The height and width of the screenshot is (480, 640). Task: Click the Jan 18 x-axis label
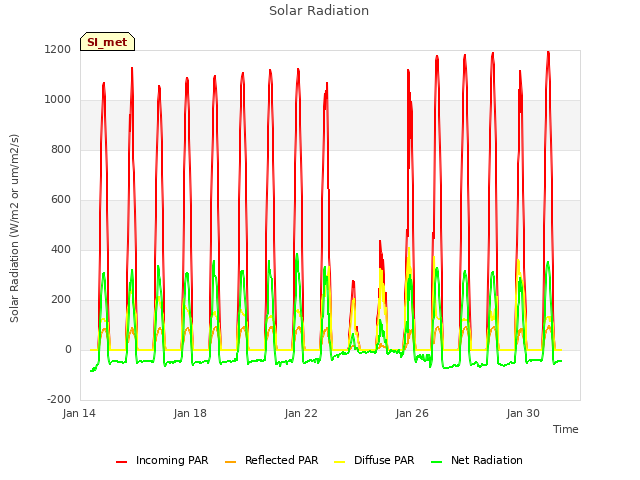coord(190,413)
